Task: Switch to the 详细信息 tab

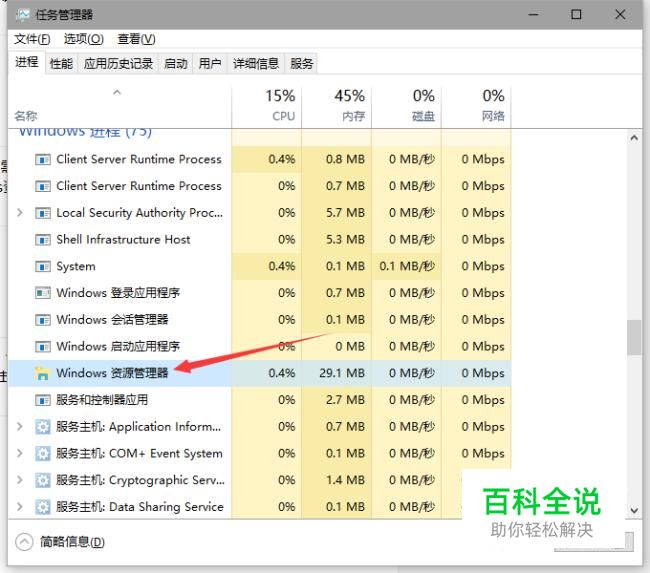Action: [256, 64]
